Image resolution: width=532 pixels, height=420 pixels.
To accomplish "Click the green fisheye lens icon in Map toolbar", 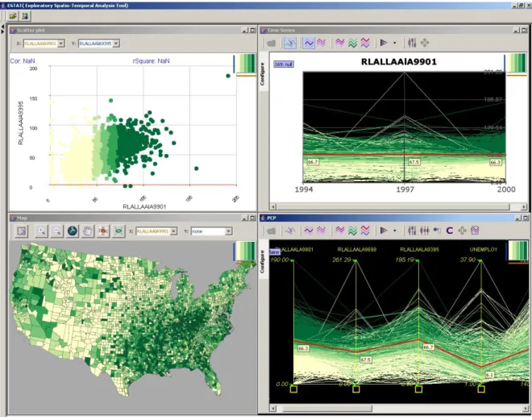I will click(118, 231).
